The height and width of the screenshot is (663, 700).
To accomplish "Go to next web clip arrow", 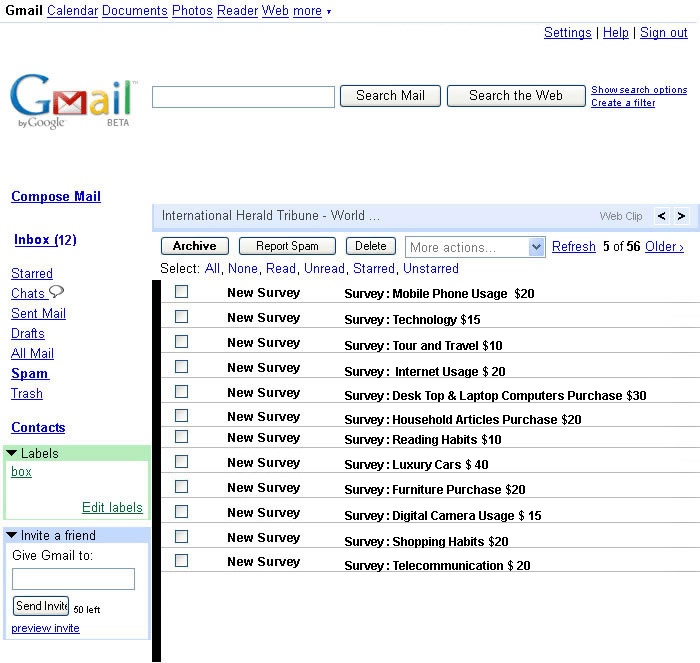I will tap(681, 216).
